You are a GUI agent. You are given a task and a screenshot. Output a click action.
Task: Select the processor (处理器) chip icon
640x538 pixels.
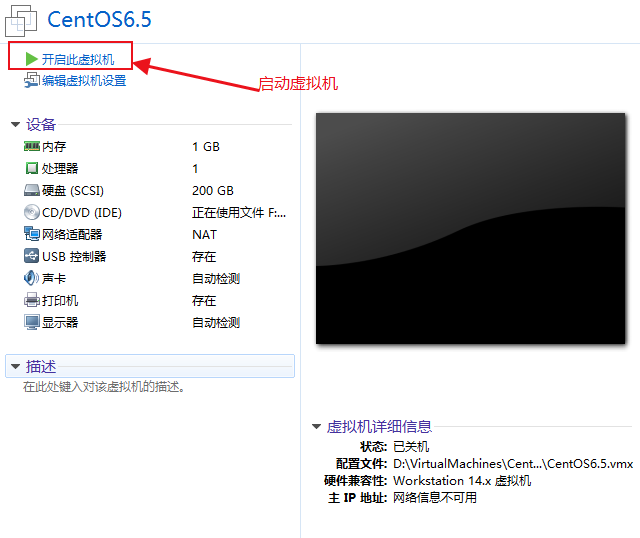click(31, 168)
